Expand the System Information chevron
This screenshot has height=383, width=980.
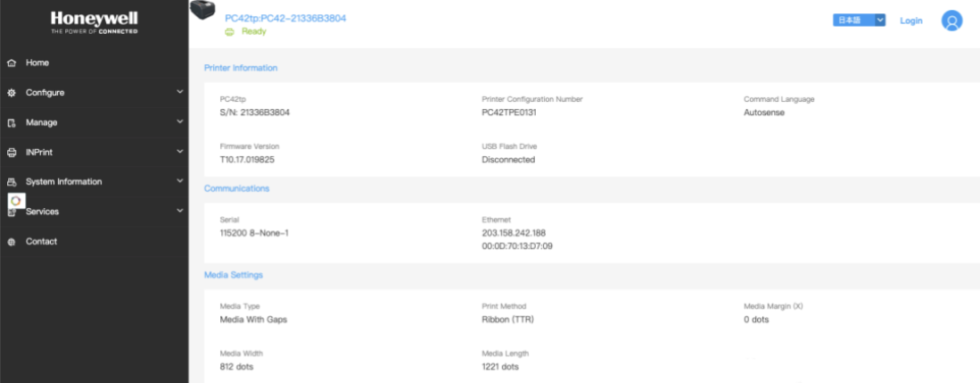[x=180, y=181]
